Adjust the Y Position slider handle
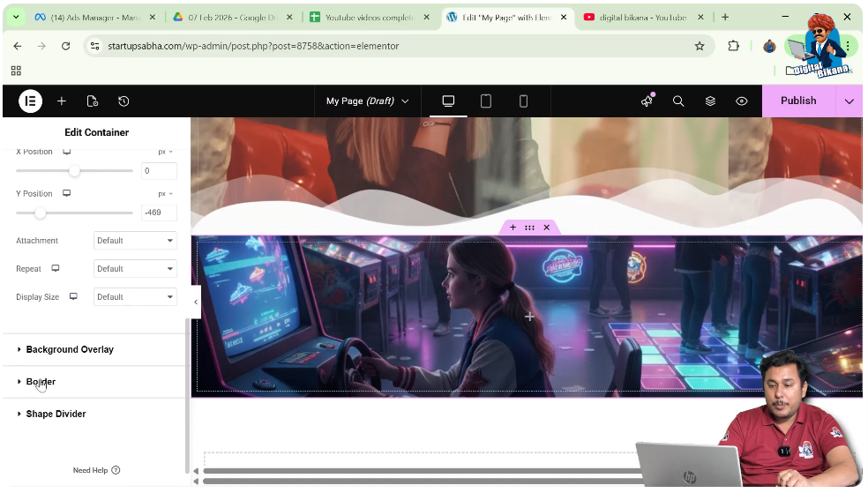The width and height of the screenshot is (868, 493). tap(40, 213)
